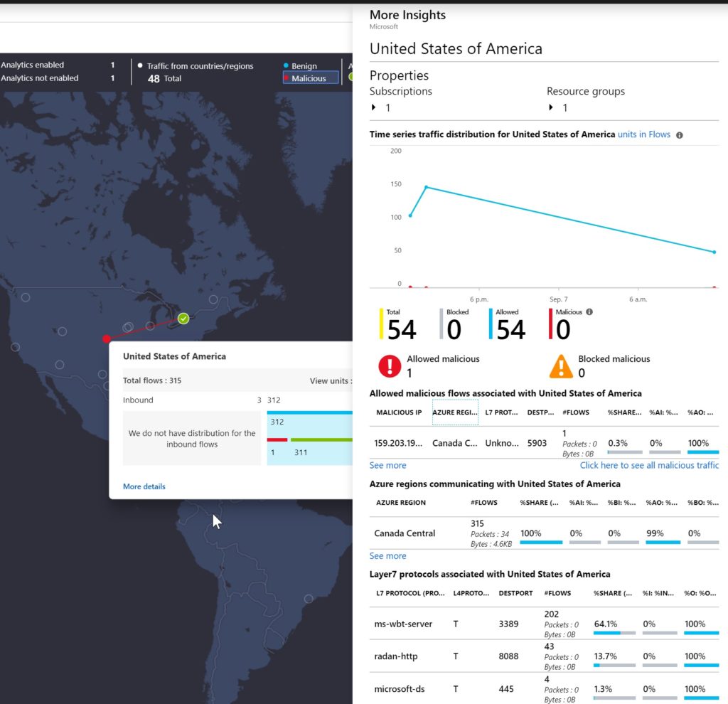
Task: Select the 150 peak point on the traffic chart
Action: (x=427, y=187)
